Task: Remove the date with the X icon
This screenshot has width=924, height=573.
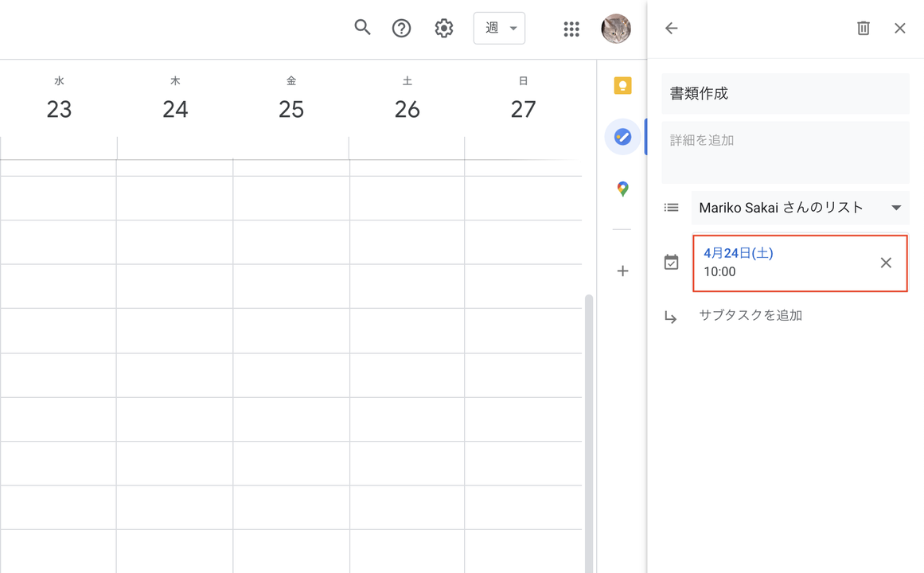Action: (x=886, y=263)
